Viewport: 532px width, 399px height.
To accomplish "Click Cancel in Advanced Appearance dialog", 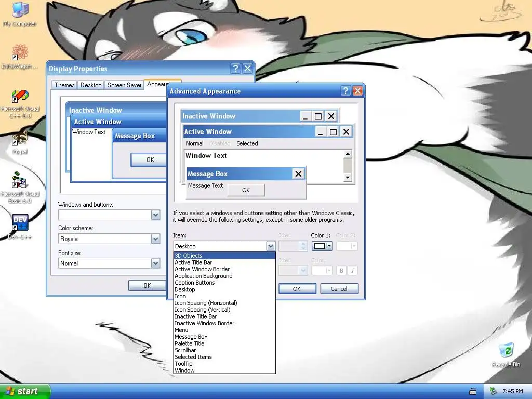I will pos(339,289).
